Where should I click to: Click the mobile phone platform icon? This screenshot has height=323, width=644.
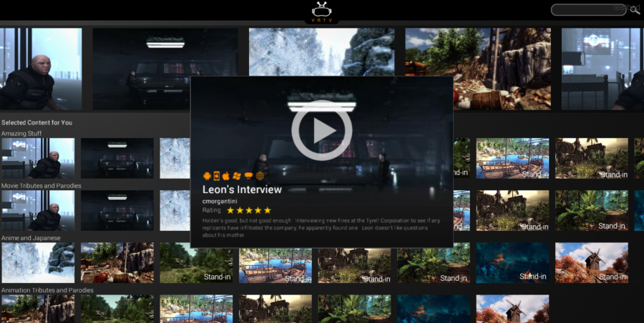pyautogui.click(x=217, y=175)
